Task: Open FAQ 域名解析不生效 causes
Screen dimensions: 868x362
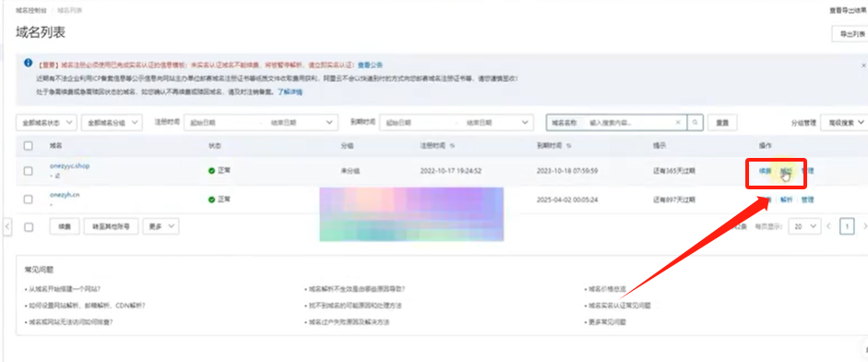Action: tap(358, 289)
